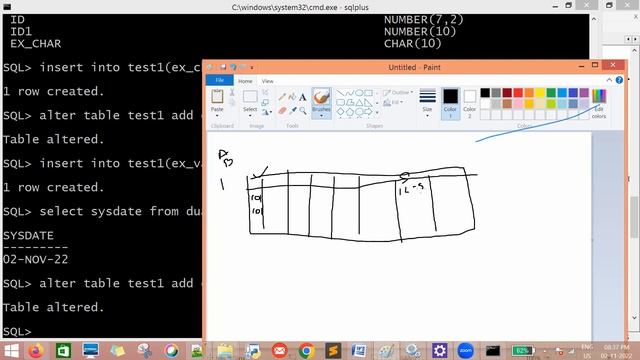Select the Magnifier tool in Paint
The height and width of the screenshot is (360, 640).
pos(302,111)
